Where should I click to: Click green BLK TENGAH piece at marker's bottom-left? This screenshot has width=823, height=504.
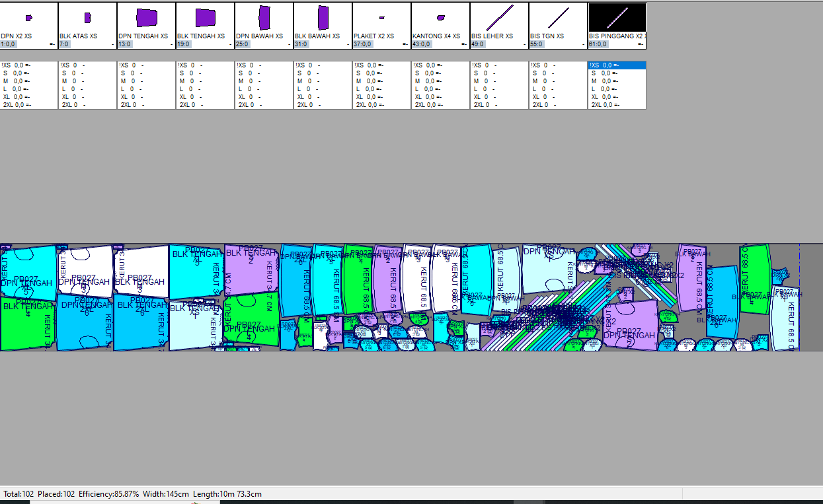point(25,325)
